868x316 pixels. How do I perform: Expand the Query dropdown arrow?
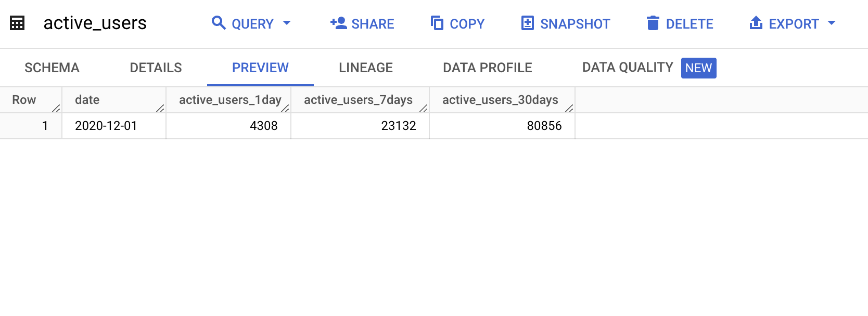tap(287, 23)
